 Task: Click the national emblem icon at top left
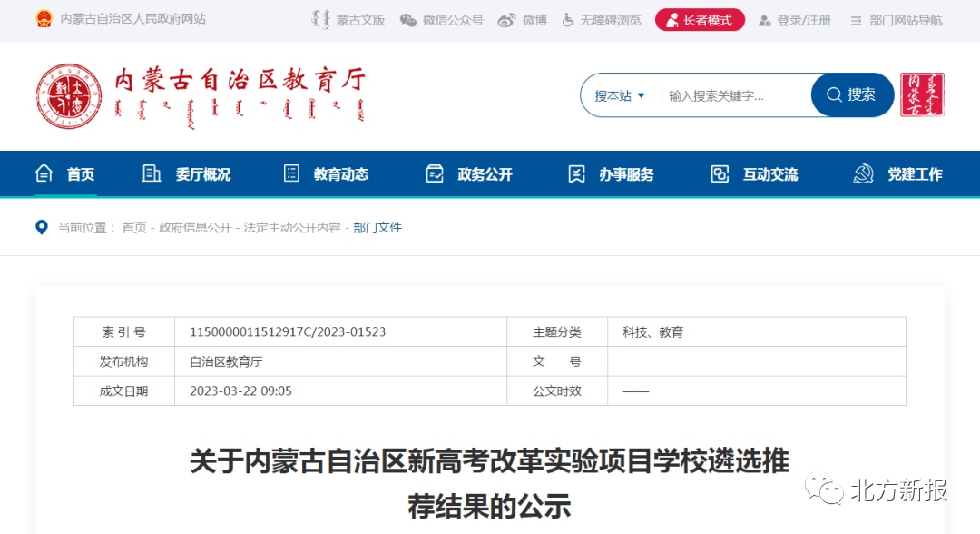point(44,19)
